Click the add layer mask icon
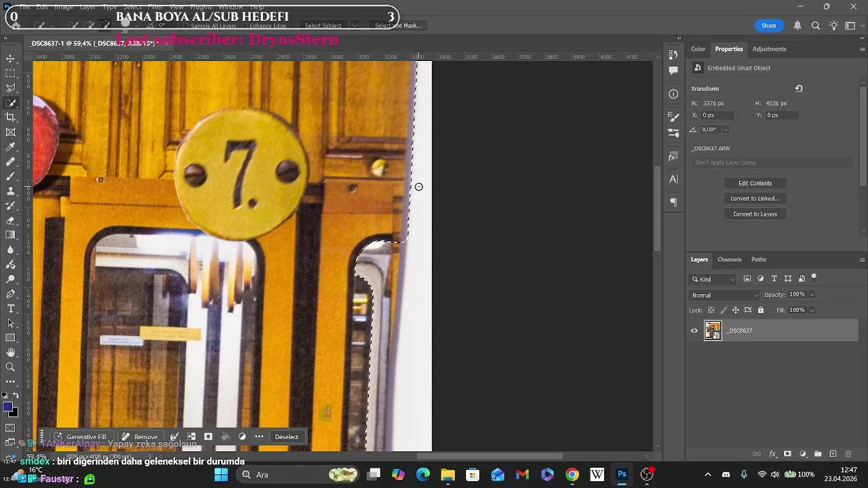 pos(787,454)
